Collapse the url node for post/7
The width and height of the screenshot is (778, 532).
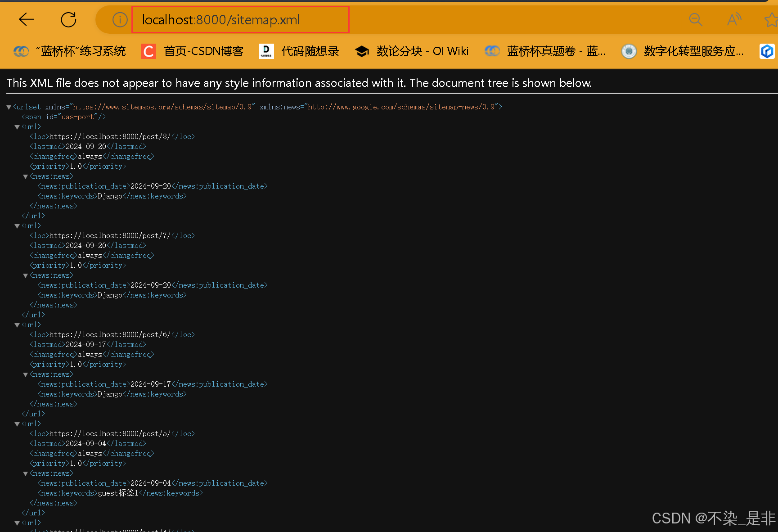(17, 226)
